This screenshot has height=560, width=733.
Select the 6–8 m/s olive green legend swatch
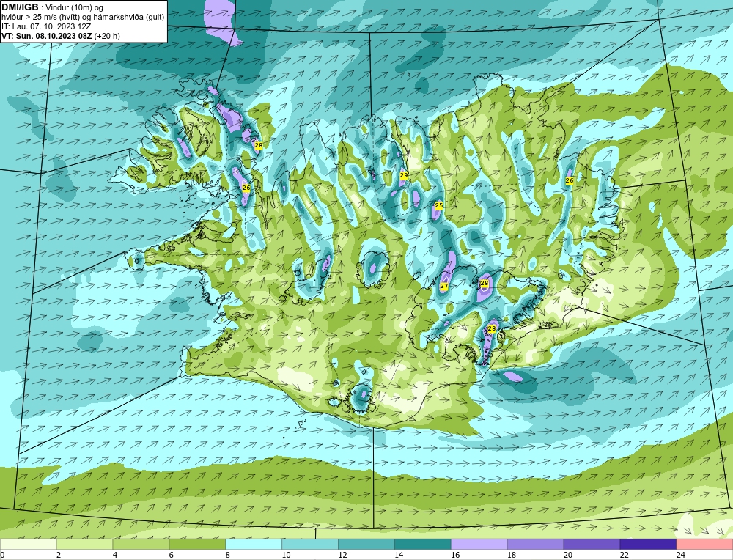click(x=197, y=545)
